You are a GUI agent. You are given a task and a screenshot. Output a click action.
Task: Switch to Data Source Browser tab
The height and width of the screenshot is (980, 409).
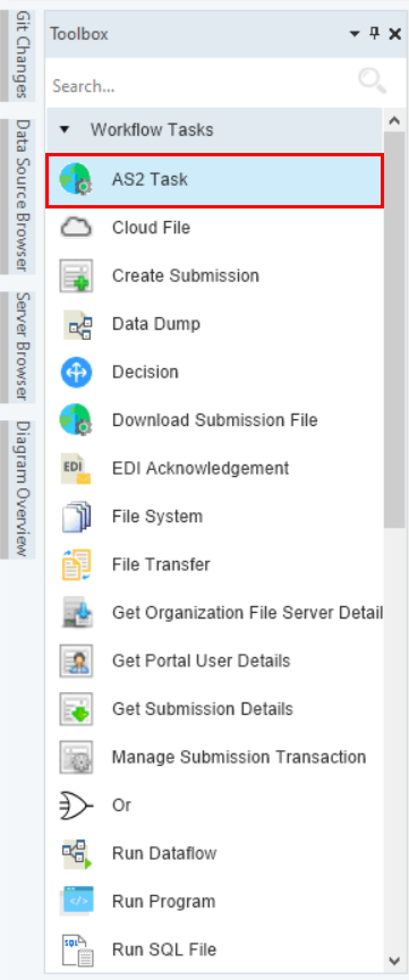click(23, 195)
